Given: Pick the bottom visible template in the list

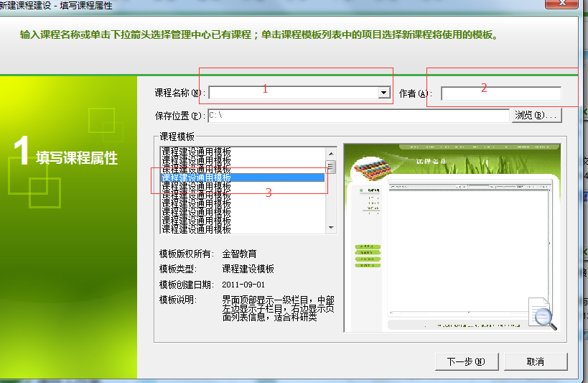Looking at the screenshot, I should [196, 229].
